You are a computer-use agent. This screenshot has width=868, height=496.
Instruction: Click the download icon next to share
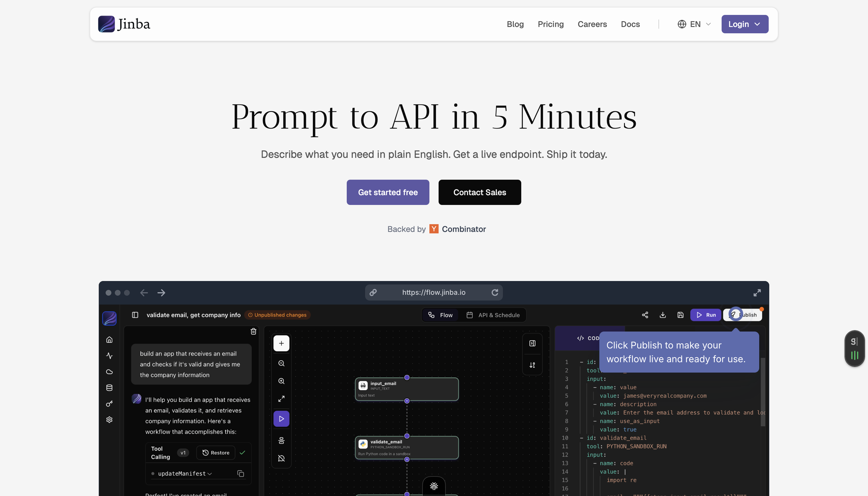click(662, 315)
